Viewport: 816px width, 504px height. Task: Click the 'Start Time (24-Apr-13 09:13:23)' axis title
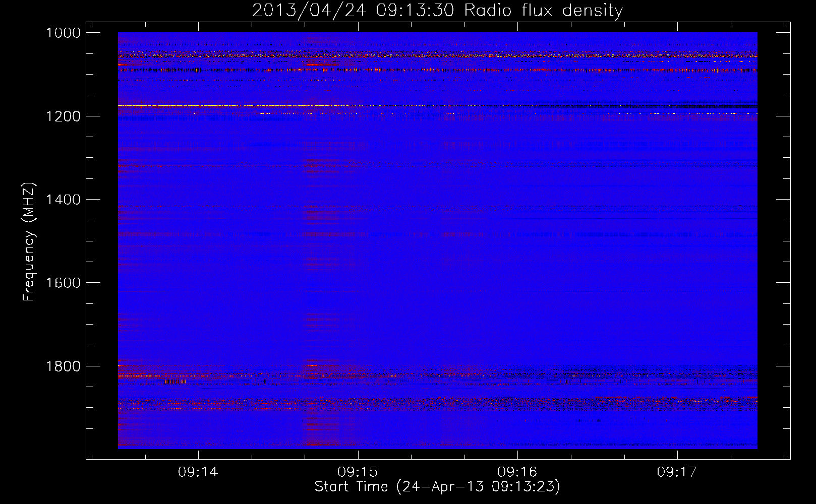click(x=437, y=487)
